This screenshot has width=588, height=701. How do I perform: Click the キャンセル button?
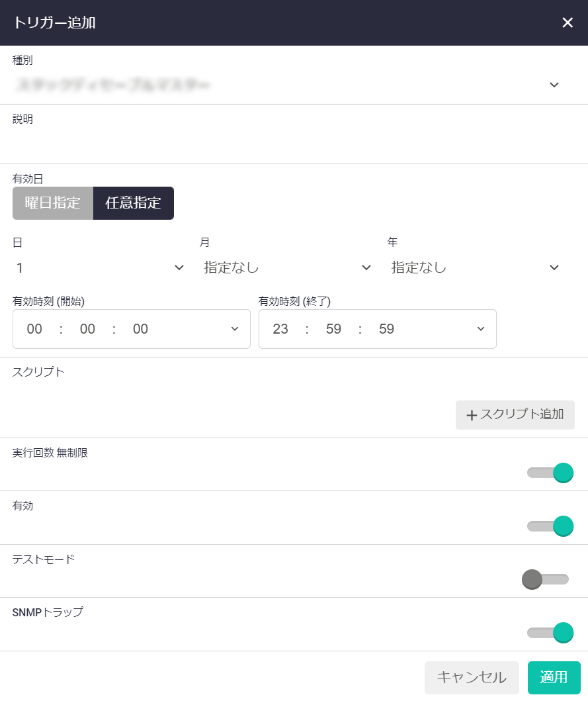coord(472,677)
